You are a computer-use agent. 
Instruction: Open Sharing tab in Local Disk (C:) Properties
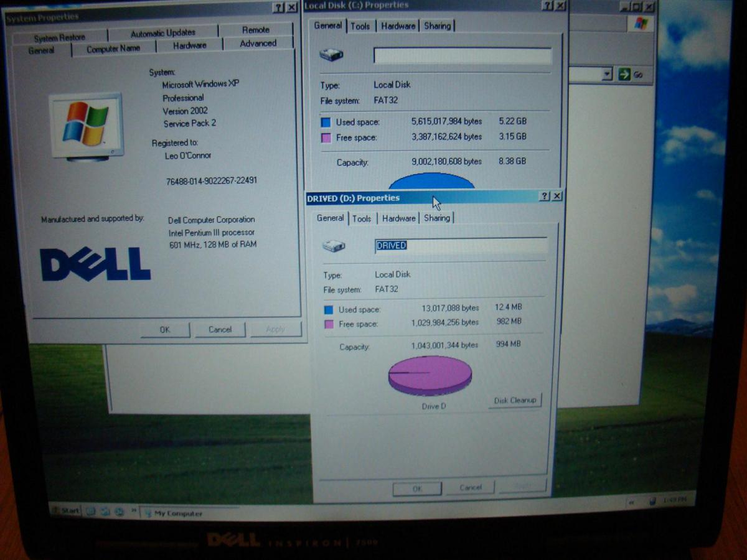point(437,26)
